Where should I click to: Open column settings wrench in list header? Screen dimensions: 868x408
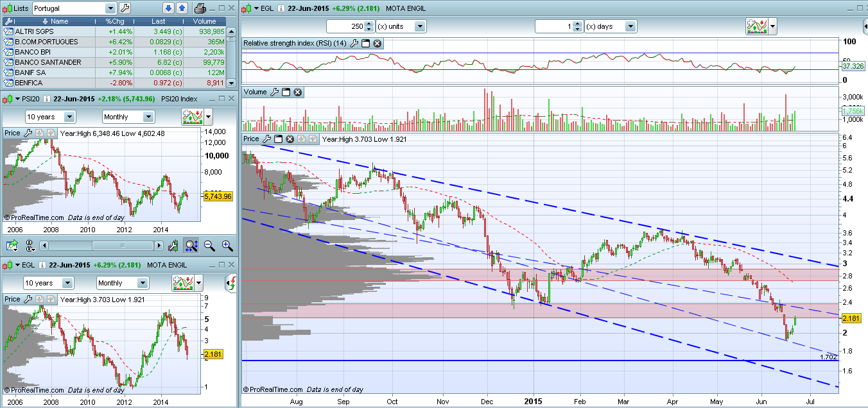coord(8,21)
